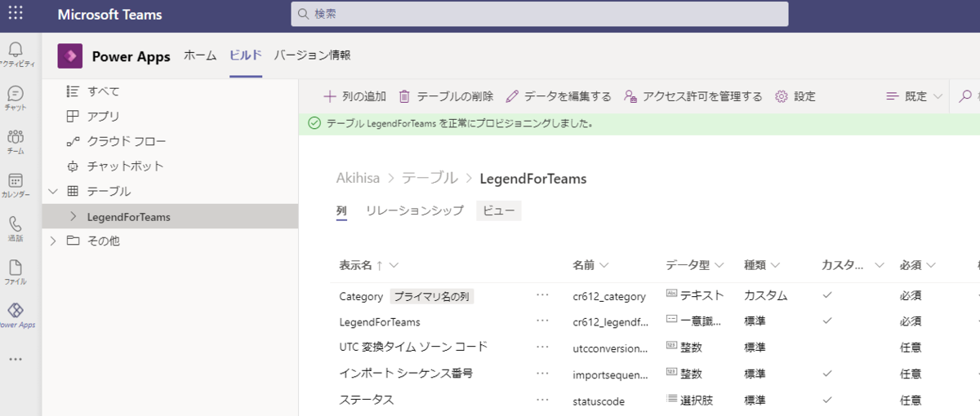Screen dimensions: 980x416
Task: Click the text type icon for Category
Action: tap(672, 294)
